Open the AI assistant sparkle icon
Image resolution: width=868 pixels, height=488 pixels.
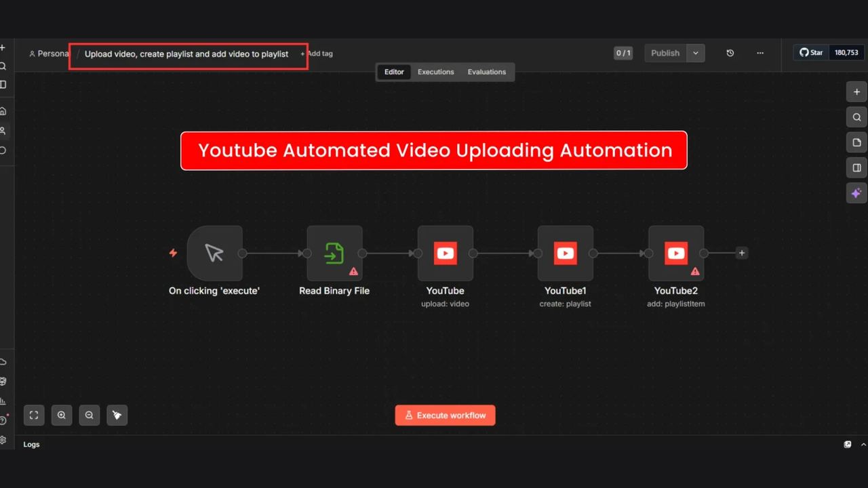pos(856,193)
